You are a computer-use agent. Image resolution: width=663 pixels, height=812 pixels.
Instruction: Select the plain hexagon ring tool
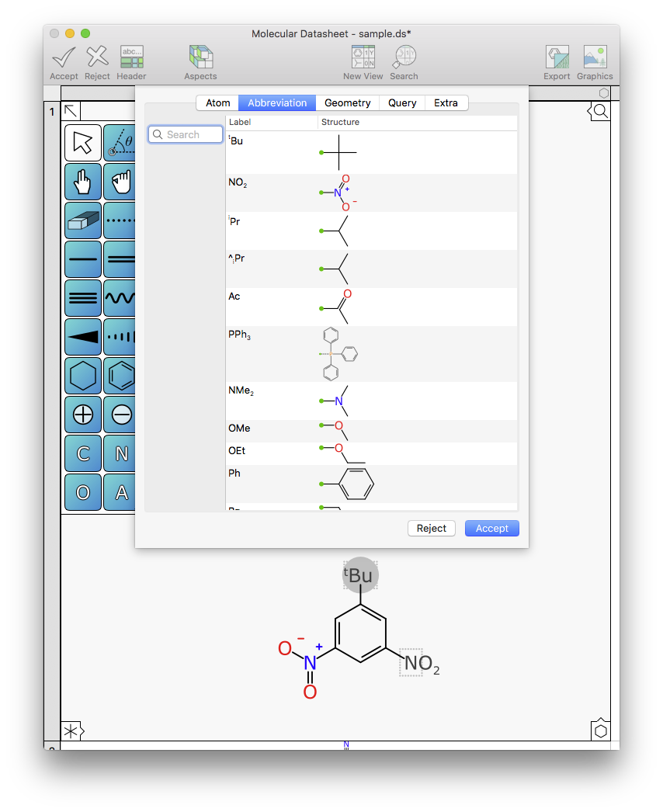tap(82, 375)
